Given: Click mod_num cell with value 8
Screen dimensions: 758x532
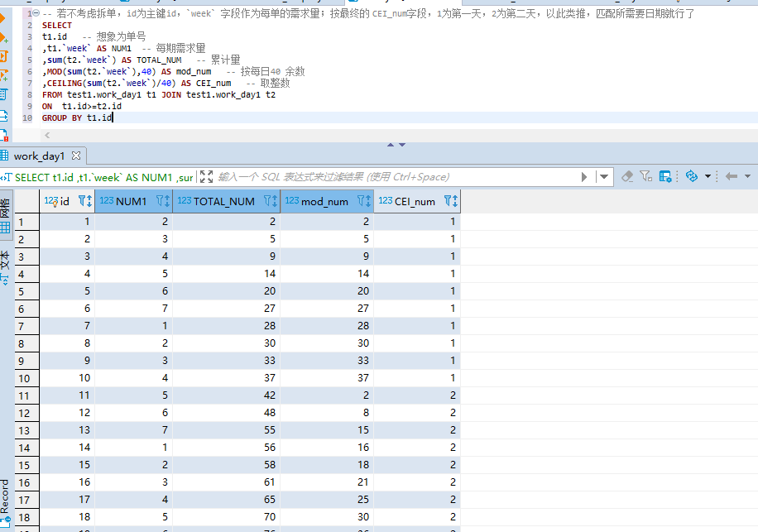Looking at the screenshot, I should click(x=327, y=413).
